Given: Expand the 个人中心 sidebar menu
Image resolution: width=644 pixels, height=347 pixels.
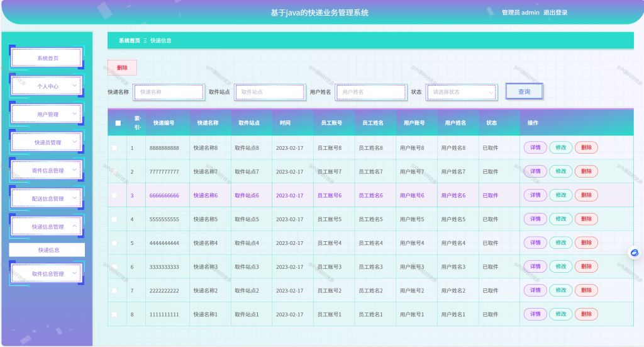Looking at the screenshot, I should 47,86.
